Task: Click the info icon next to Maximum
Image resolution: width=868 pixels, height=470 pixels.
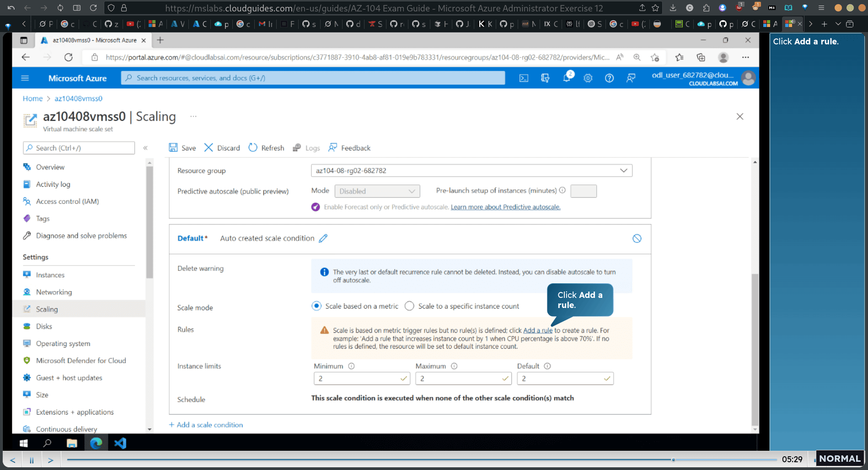Action: pyautogui.click(x=454, y=366)
